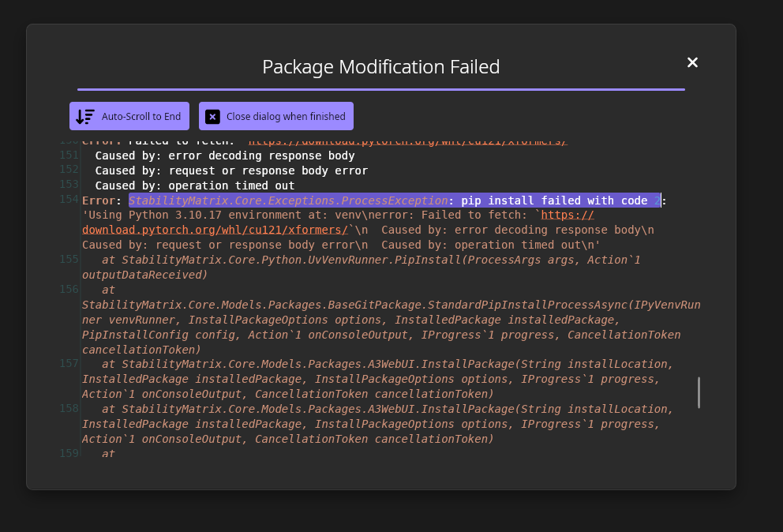Open the partially hidden pytorch xformers URL
Screen dimensions: 783x532
click(407, 142)
